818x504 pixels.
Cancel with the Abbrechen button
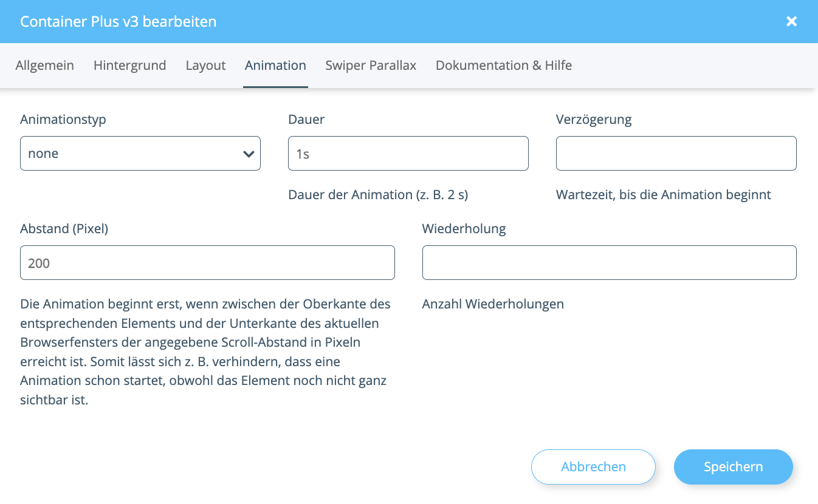[x=593, y=467]
